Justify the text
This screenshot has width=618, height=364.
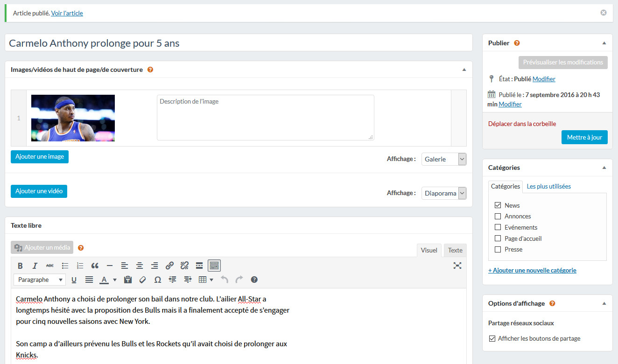click(89, 280)
